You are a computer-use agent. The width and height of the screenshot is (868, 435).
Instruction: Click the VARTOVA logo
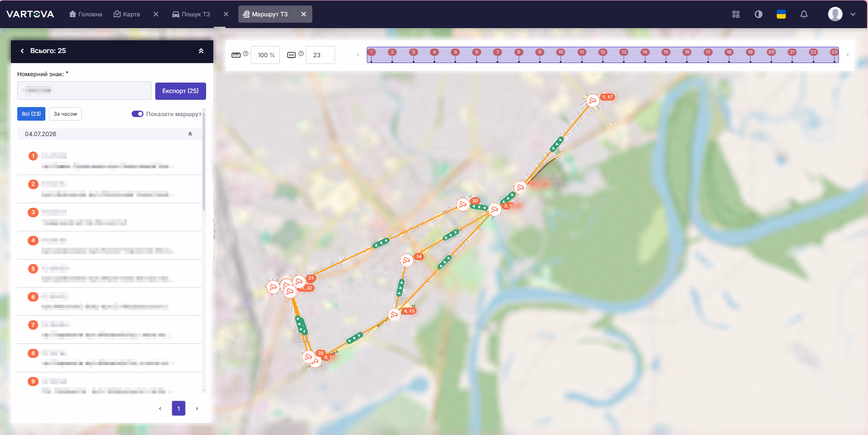30,14
